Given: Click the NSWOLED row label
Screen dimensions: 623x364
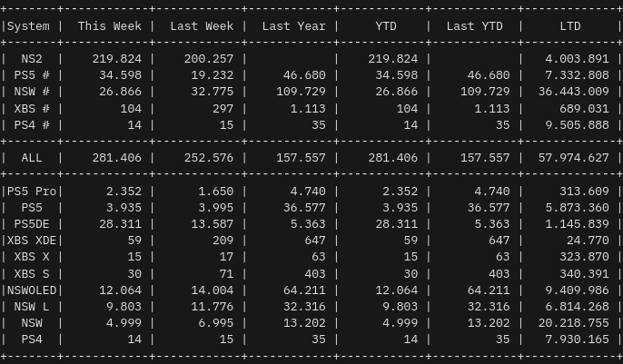Looking at the screenshot, I should click(32, 290).
